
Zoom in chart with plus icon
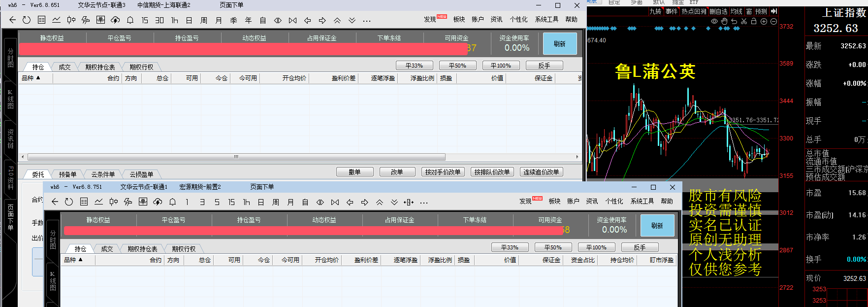click(x=764, y=22)
